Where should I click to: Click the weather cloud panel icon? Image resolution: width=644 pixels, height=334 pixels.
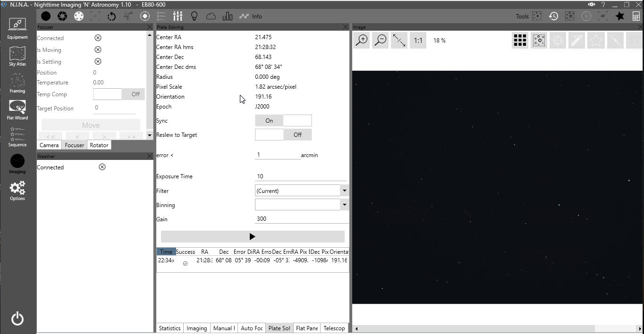pos(211,16)
